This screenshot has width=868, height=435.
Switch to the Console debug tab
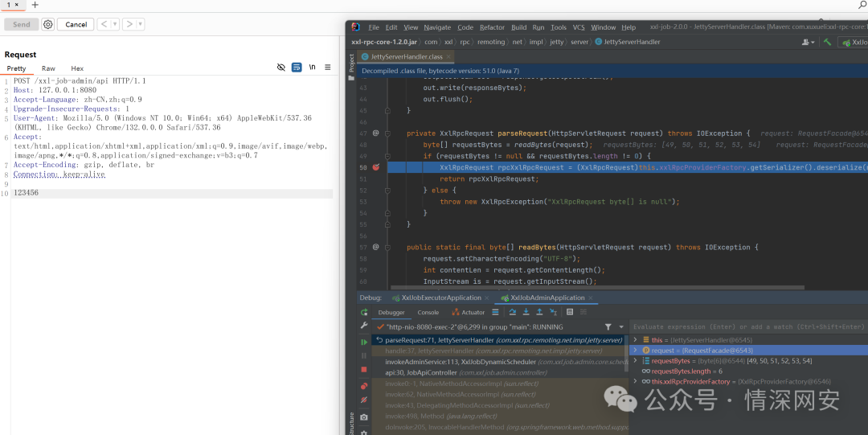(428, 313)
